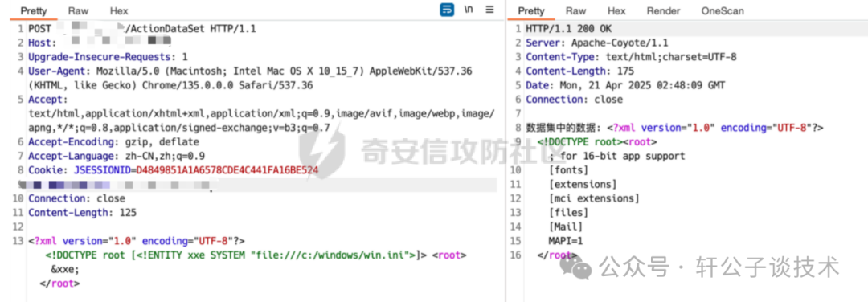Click the Content-Length: 175 header

point(580,71)
